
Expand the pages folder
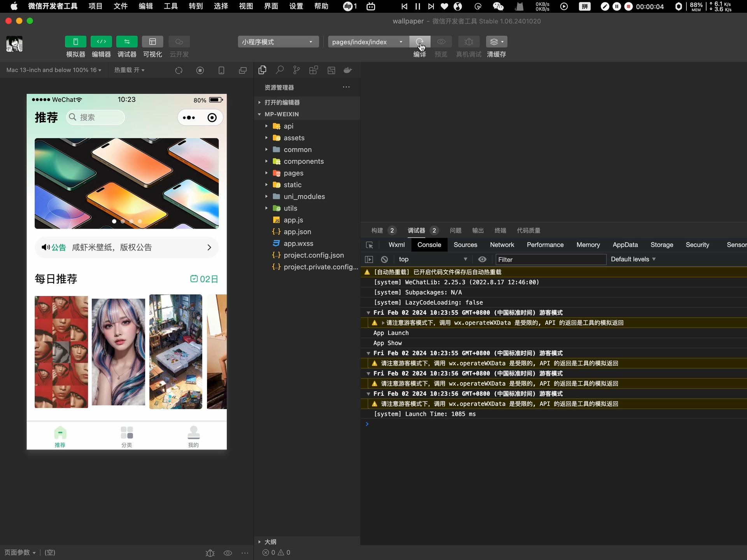(x=307, y=173)
